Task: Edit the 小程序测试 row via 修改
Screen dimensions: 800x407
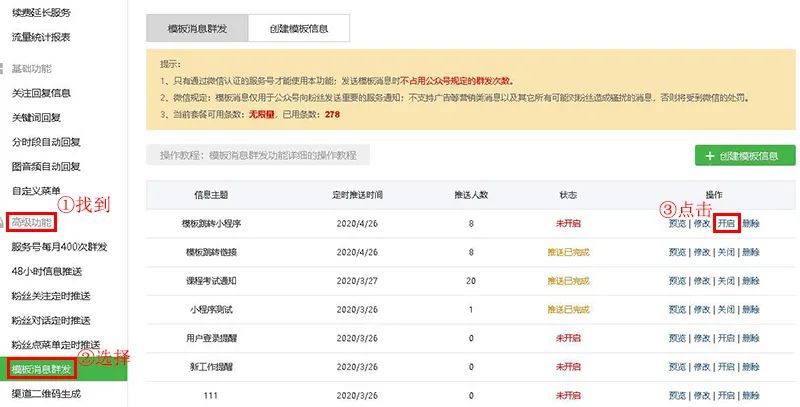Action: tap(702, 310)
